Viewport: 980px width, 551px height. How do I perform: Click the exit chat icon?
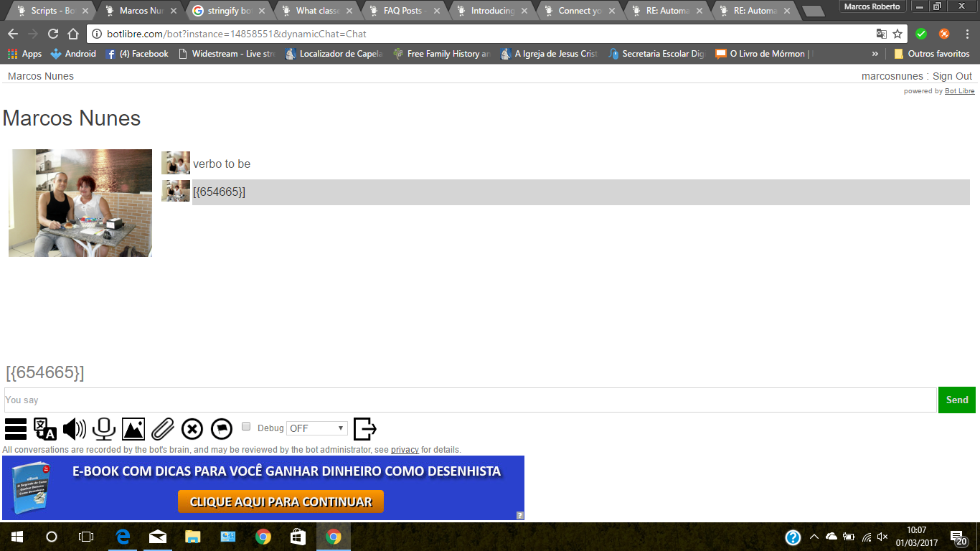click(x=365, y=428)
